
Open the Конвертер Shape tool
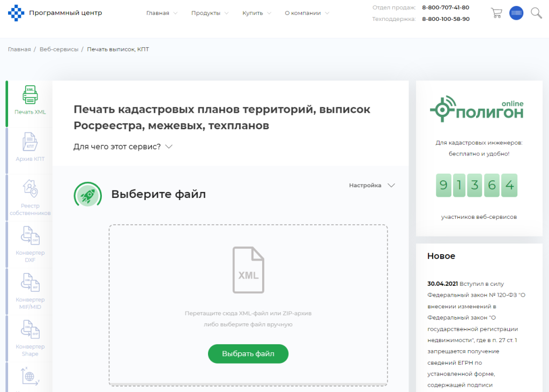tap(29, 338)
